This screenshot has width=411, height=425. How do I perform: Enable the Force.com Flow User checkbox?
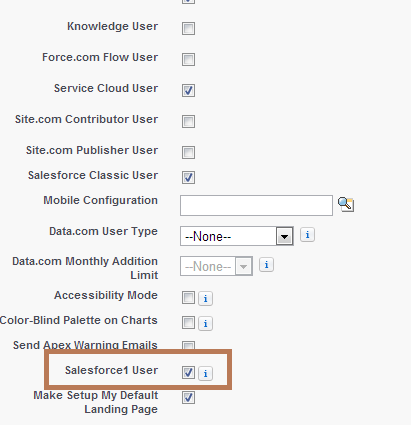(x=188, y=59)
